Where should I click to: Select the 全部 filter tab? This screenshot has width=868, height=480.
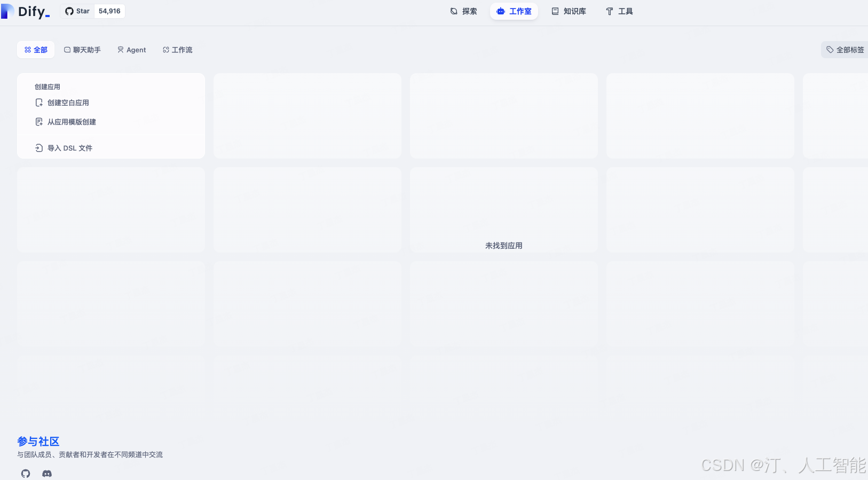pyautogui.click(x=36, y=50)
